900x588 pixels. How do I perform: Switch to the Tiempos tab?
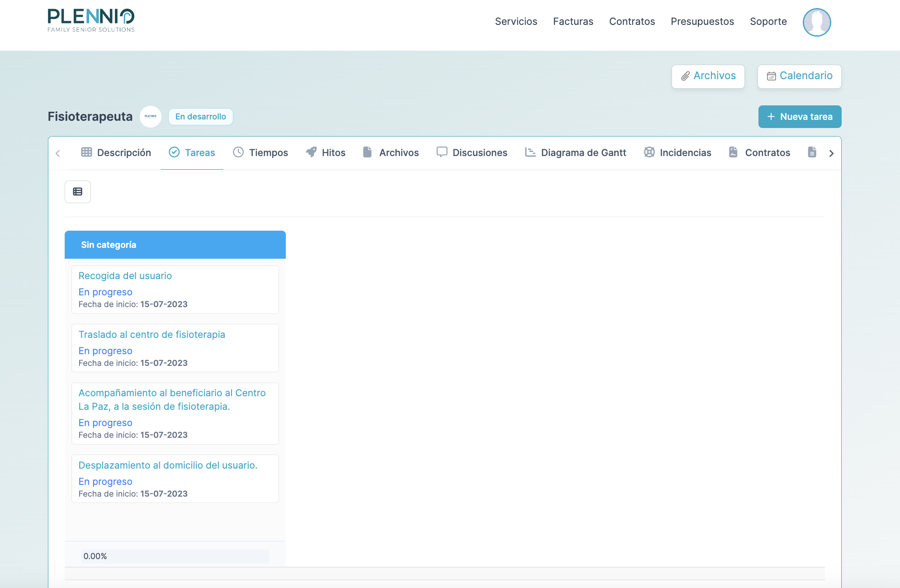(261, 153)
